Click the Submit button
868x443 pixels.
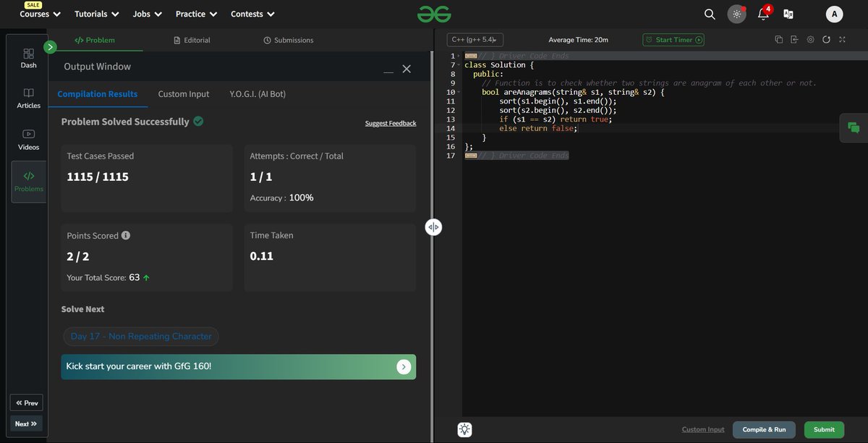[824, 429]
